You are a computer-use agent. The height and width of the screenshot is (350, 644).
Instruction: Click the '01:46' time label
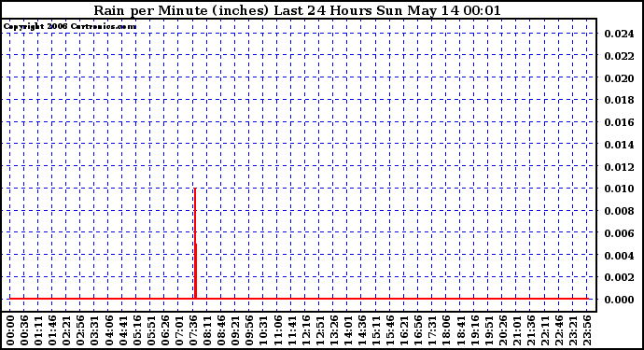pos(52,330)
